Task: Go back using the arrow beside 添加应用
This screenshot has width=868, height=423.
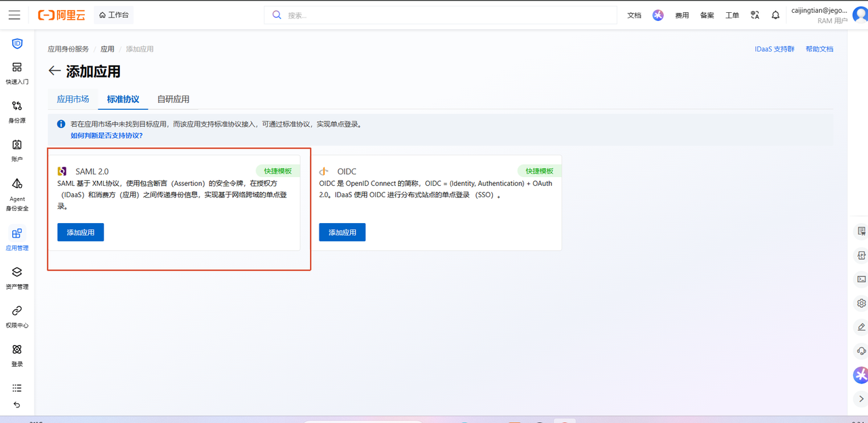Action: [55, 71]
